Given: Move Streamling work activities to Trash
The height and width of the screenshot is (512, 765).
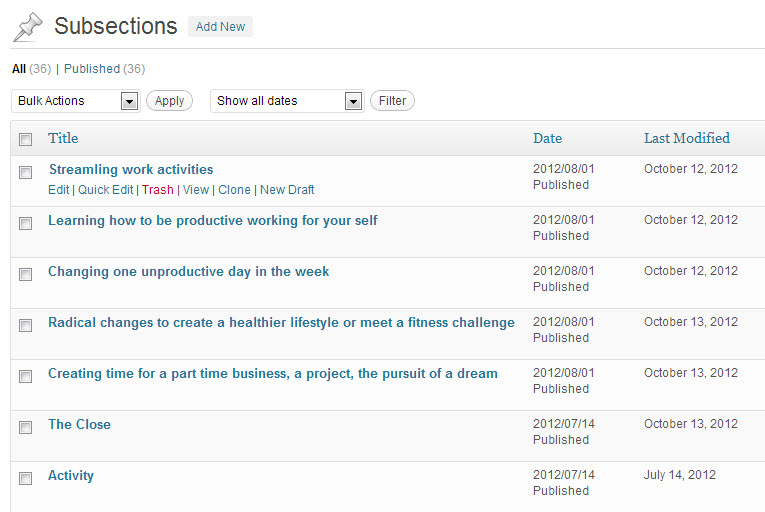Looking at the screenshot, I should [157, 190].
